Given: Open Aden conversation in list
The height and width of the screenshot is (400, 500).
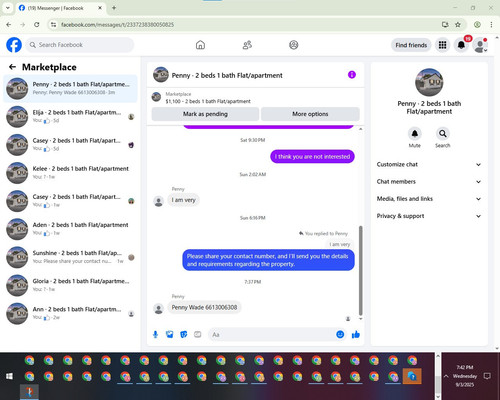Looking at the screenshot, I should pos(70,229).
